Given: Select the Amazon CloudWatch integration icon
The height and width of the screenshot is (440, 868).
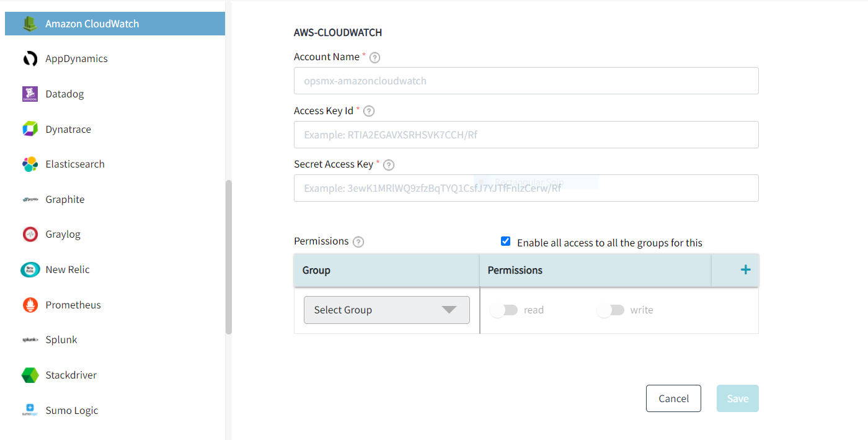Looking at the screenshot, I should tap(29, 23).
